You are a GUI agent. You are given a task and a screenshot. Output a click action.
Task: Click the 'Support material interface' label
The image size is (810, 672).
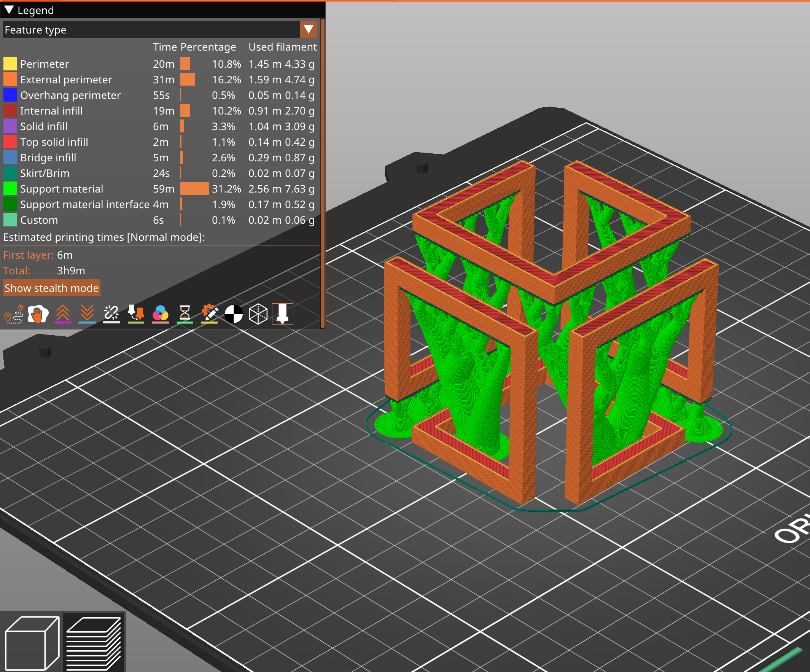pos(85,204)
